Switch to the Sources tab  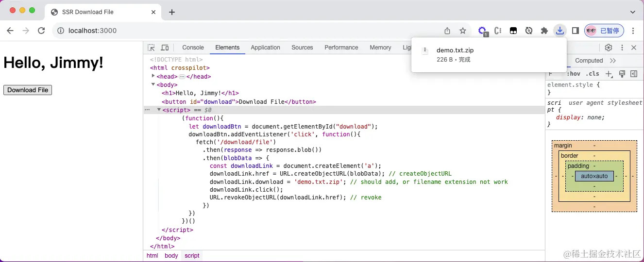coord(302,48)
